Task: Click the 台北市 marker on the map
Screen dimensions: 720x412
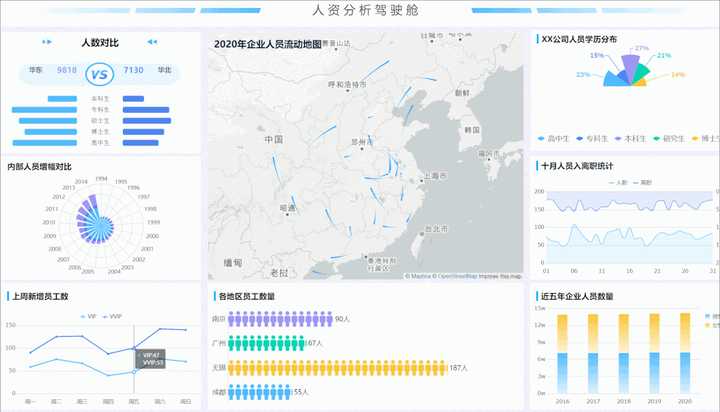Action: pyautogui.click(x=422, y=234)
